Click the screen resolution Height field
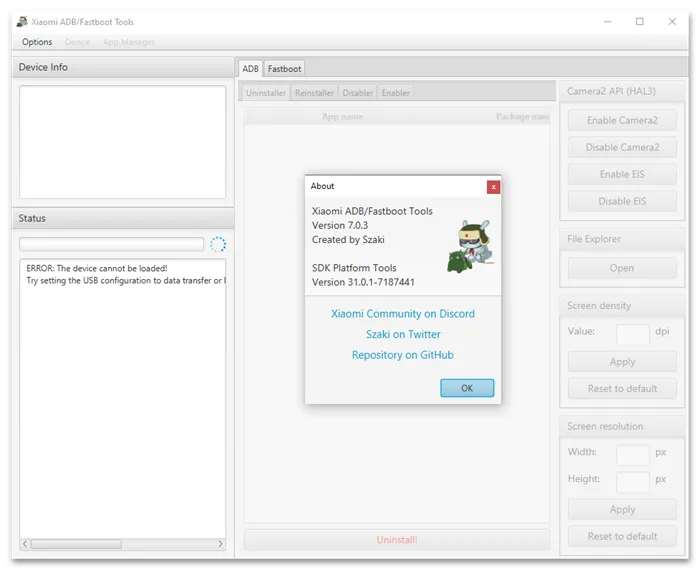This screenshot has height=570, width=700. coord(633,482)
